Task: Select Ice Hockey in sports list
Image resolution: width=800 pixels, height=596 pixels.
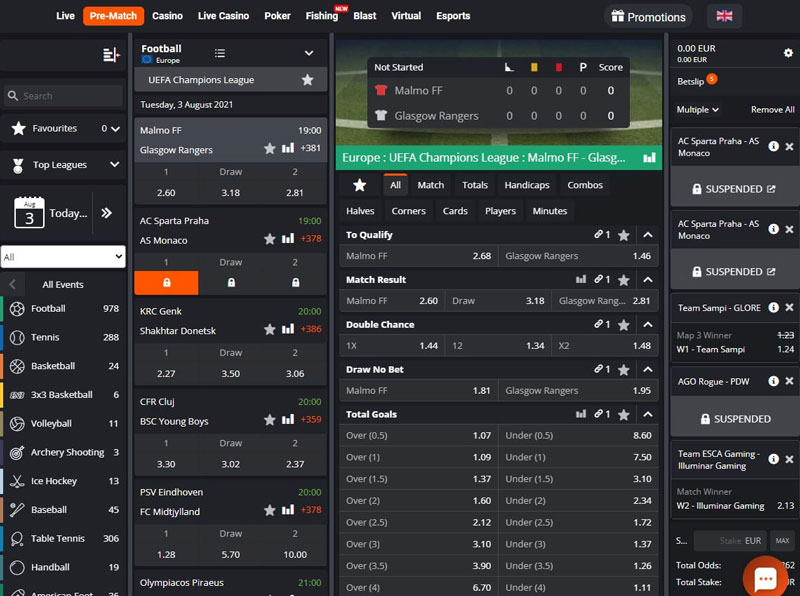Action: (x=64, y=481)
